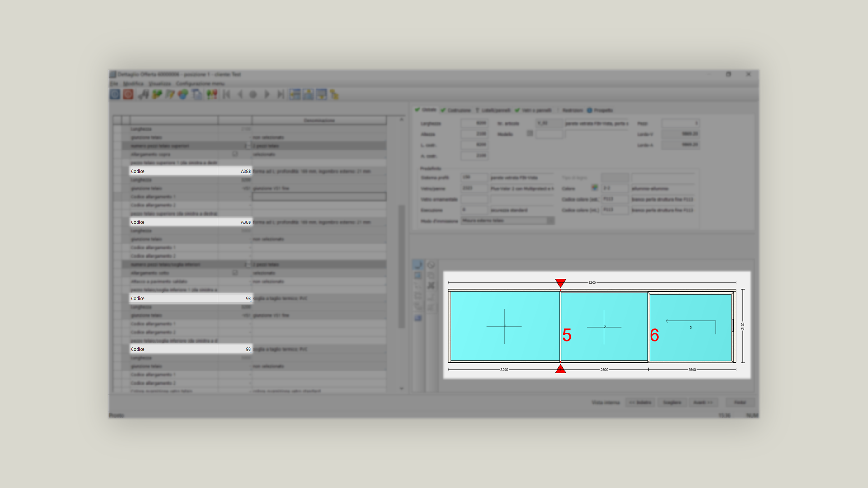The image size is (868, 488).
Task: Click the panel layout icon with left arrow
Action: [x=295, y=94]
